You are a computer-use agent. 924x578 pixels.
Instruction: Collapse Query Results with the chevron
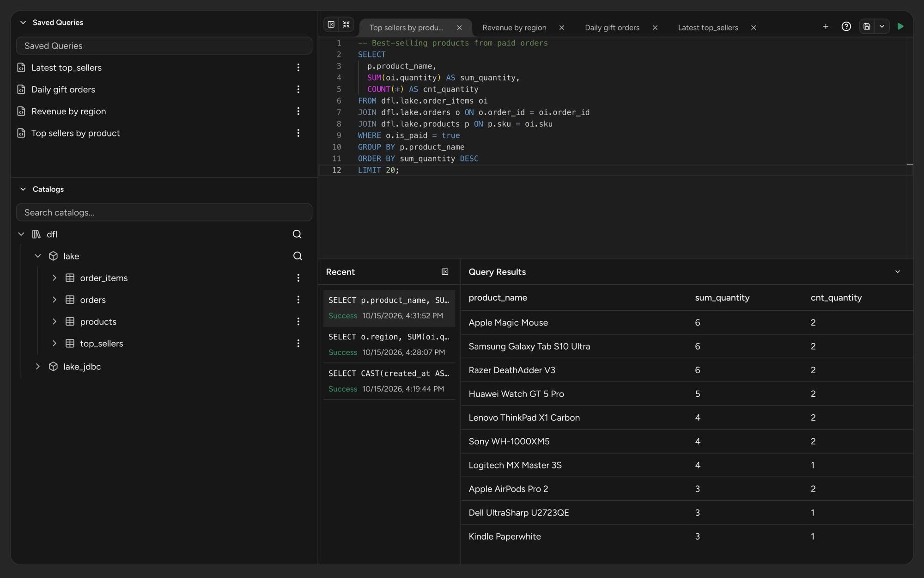coord(898,272)
